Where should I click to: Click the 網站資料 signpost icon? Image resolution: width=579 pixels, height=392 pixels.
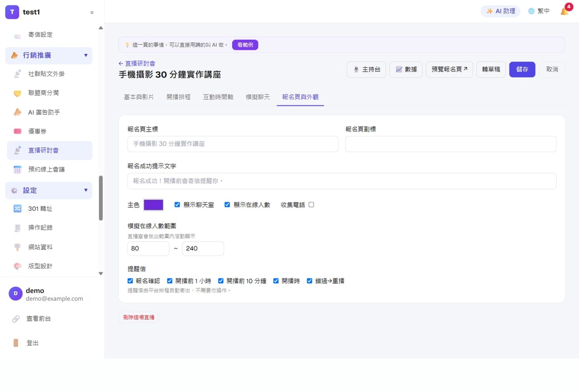pos(18,247)
